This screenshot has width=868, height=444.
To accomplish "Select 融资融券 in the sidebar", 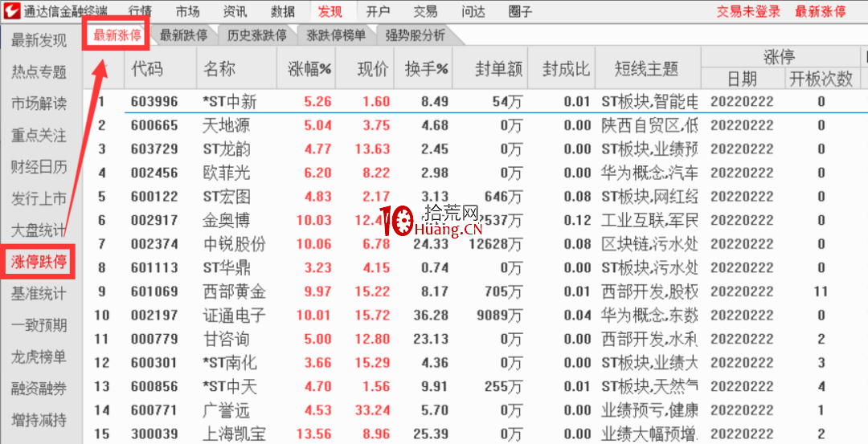I will point(39,388).
